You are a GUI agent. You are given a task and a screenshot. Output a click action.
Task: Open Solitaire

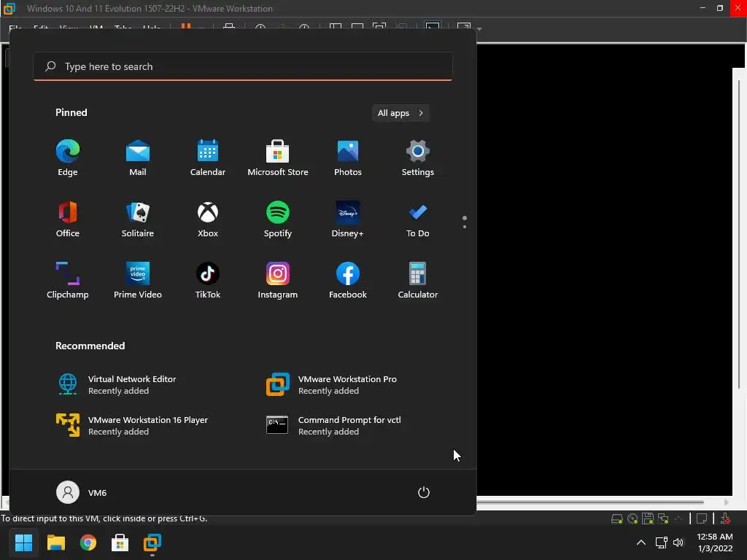[138, 219]
